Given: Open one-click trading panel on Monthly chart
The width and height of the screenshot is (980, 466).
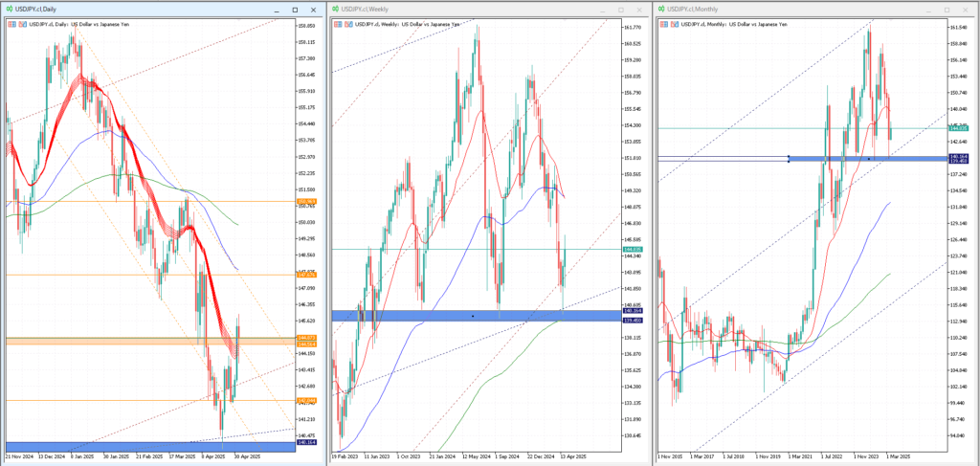Looking at the screenshot, I should pyautogui.click(x=664, y=24).
